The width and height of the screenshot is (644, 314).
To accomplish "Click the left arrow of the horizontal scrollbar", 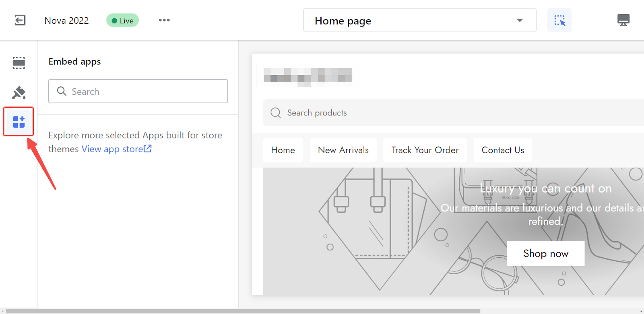I will coord(2,311).
